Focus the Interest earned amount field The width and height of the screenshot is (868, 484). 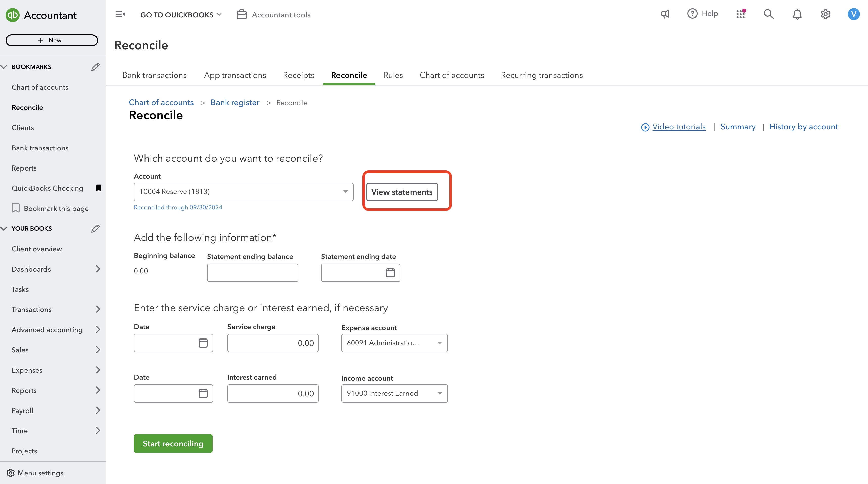click(273, 393)
